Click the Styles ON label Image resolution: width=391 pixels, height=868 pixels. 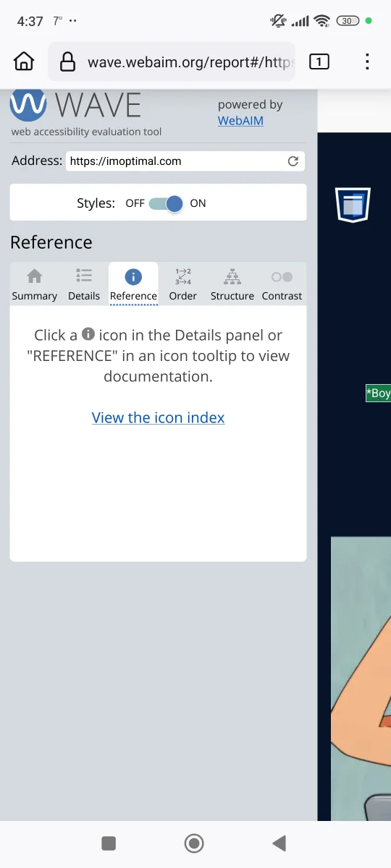click(198, 203)
